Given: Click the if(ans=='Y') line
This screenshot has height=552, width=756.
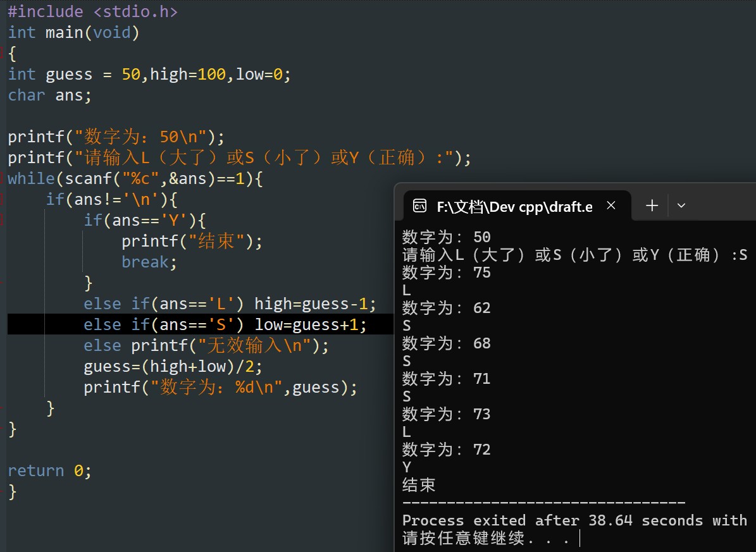Looking at the screenshot, I should tap(145, 220).
